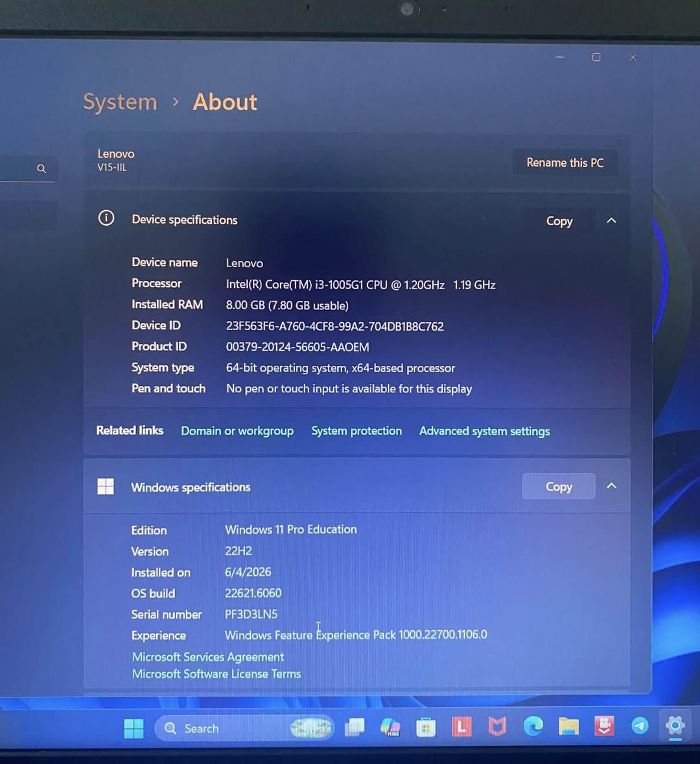Open File Explorer from the taskbar
Viewport: 700px width, 764px height.
point(568,726)
